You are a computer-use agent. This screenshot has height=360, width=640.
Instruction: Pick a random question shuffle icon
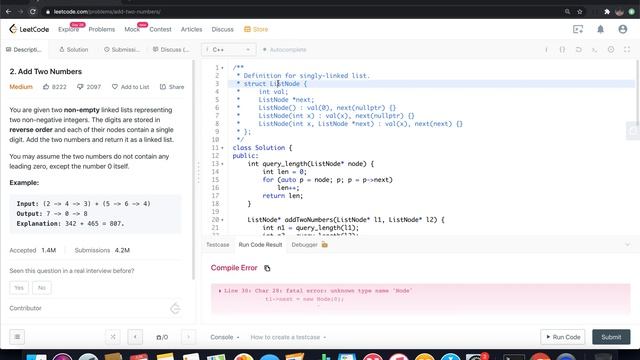113,337
